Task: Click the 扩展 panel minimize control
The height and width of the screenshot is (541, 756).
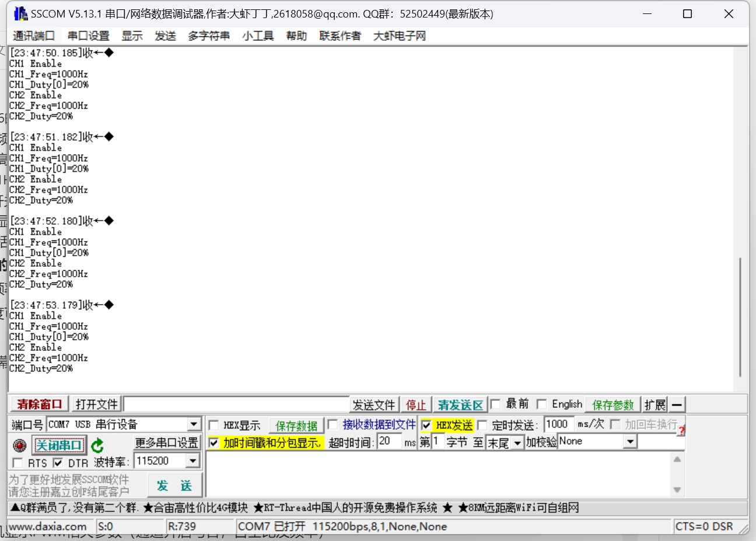Action: click(677, 404)
